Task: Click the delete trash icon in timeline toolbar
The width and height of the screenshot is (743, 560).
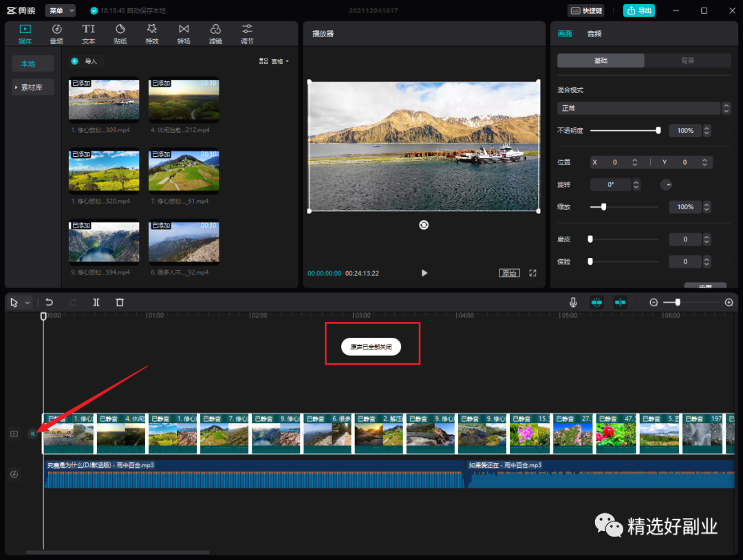Action: click(x=120, y=302)
